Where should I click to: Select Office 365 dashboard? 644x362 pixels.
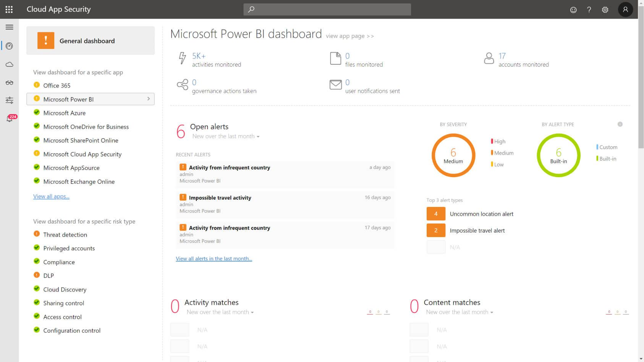(57, 86)
